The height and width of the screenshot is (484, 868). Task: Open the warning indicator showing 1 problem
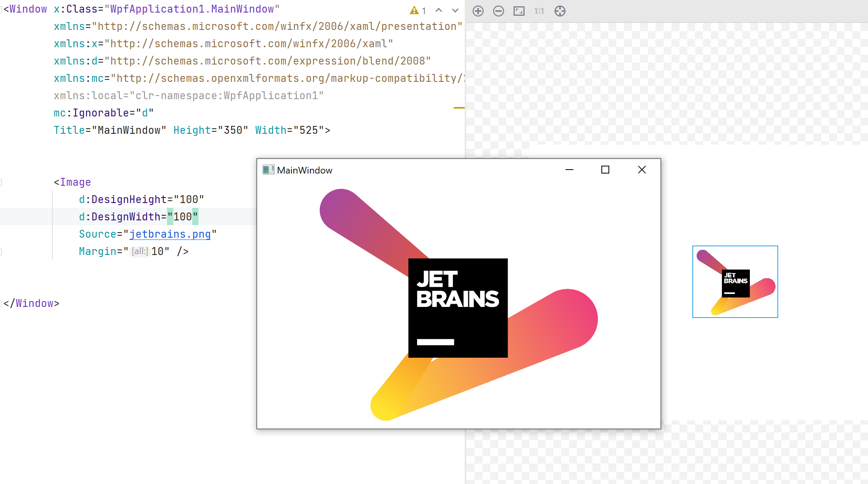(418, 11)
